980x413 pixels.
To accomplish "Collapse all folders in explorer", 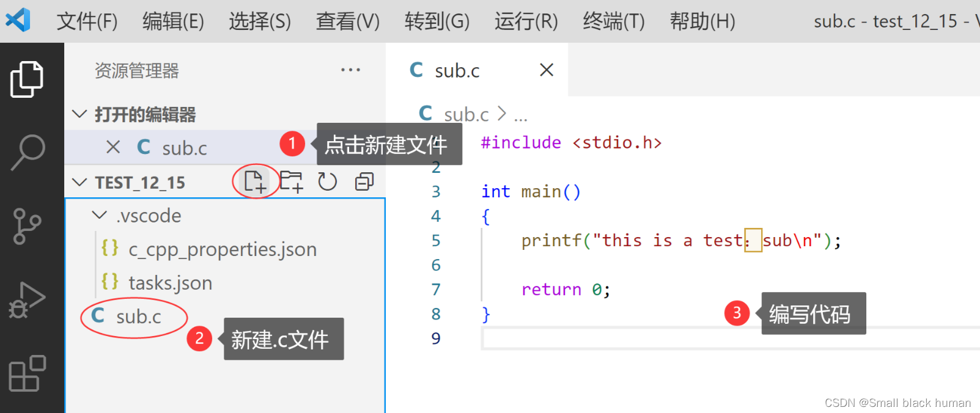I will click(x=364, y=182).
